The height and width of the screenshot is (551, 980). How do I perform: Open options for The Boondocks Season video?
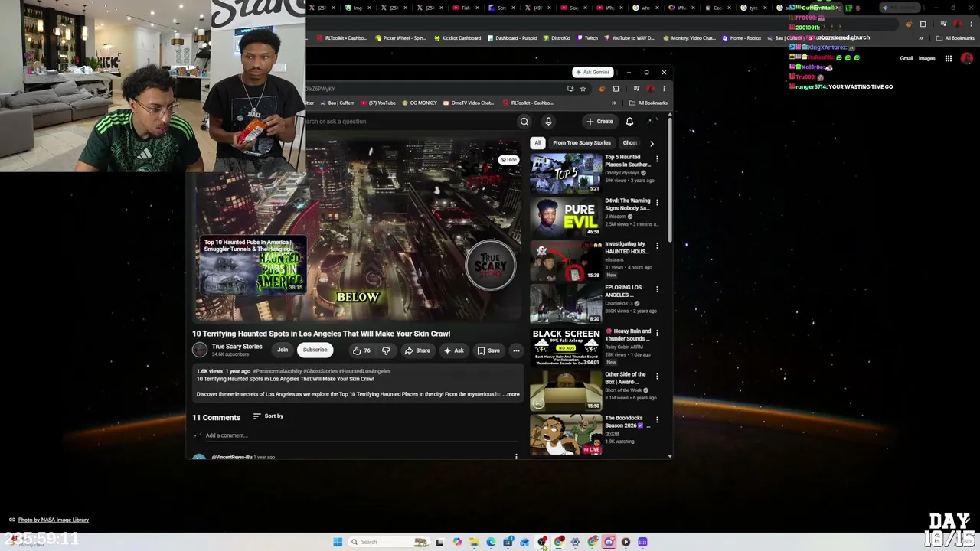click(657, 421)
